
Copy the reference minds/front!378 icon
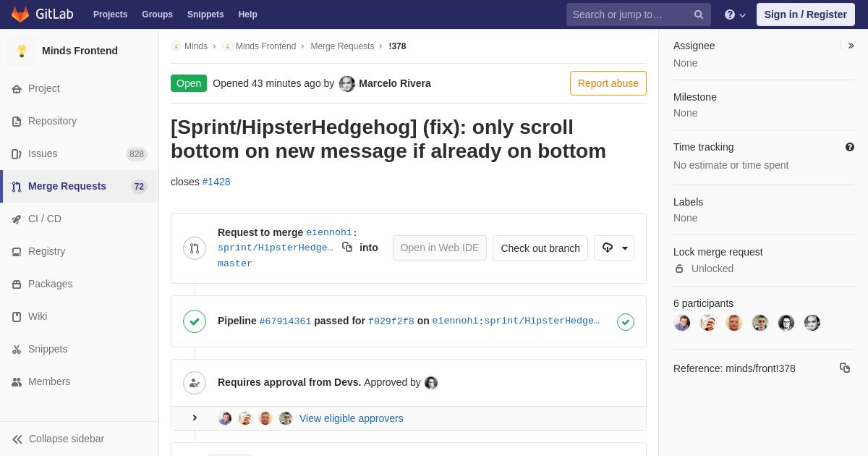845,368
